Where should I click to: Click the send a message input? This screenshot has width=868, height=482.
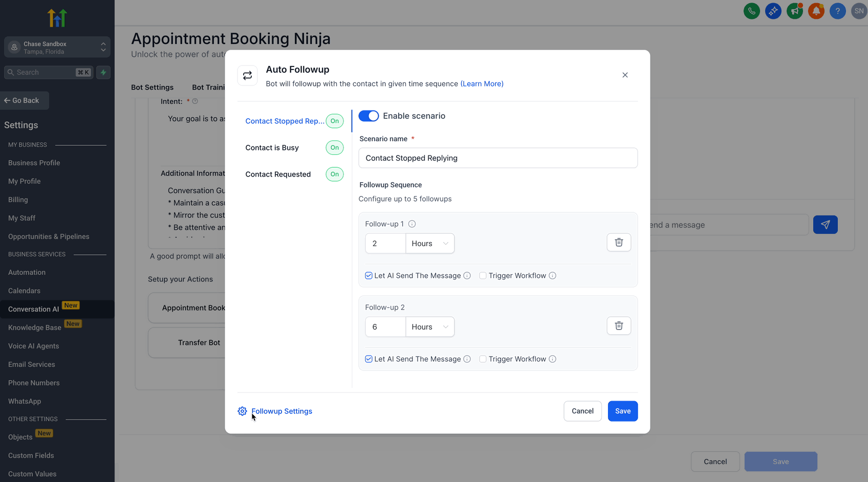click(729, 225)
